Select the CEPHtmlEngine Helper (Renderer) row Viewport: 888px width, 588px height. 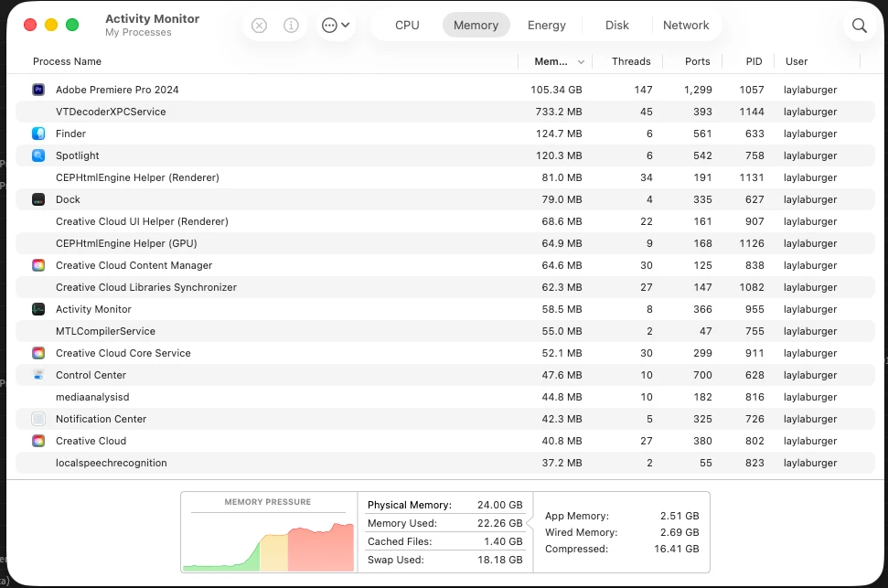444,177
